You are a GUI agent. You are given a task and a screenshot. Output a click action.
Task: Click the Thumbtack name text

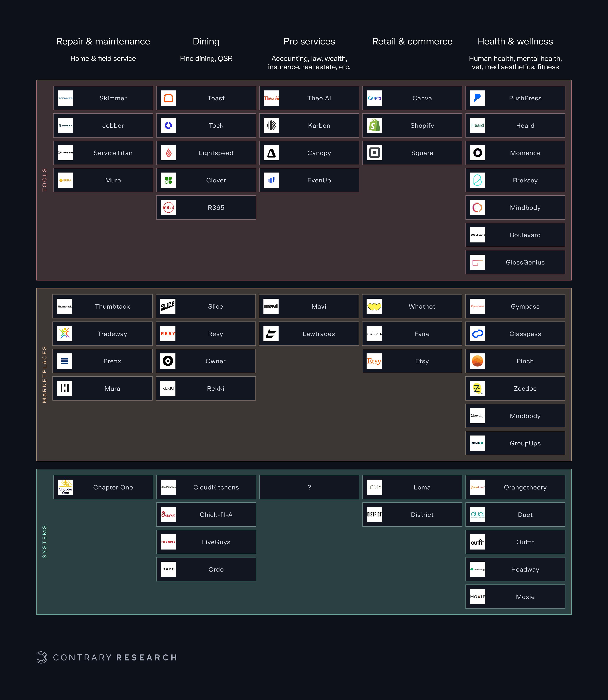(x=112, y=306)
